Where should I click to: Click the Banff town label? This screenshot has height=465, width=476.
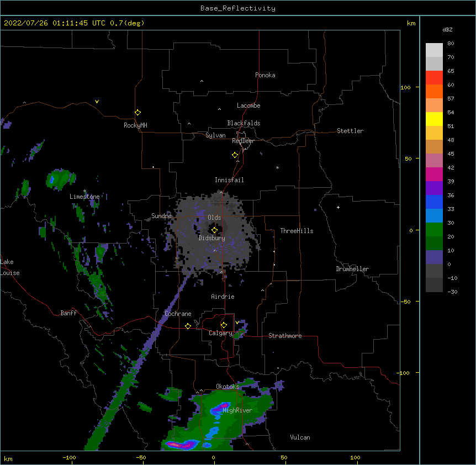68,313
